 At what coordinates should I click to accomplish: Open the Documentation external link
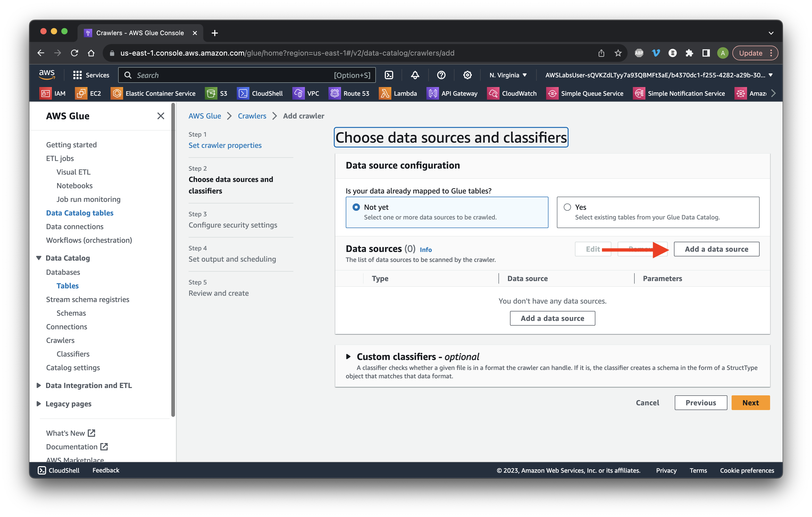click(x=77, y=447)
